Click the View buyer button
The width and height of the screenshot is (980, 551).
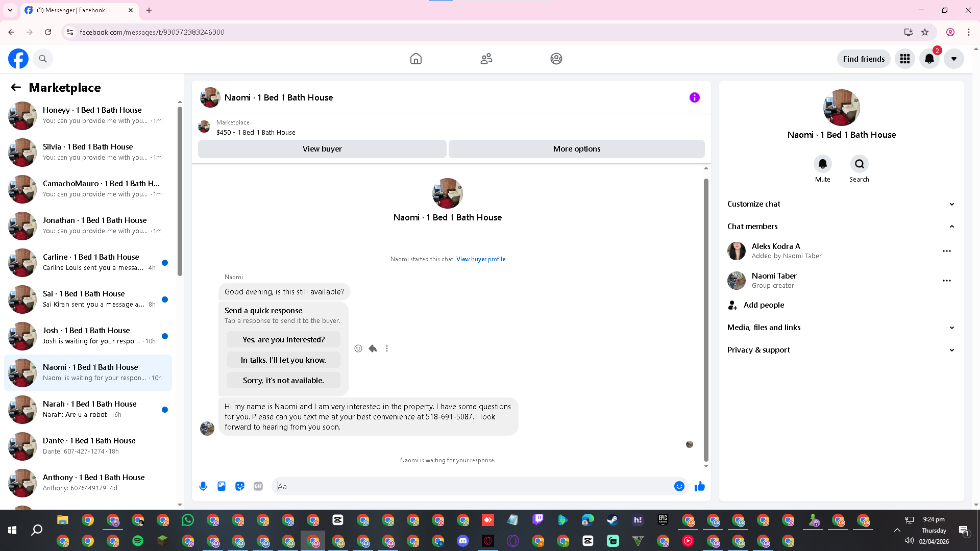tap(322, 149)
